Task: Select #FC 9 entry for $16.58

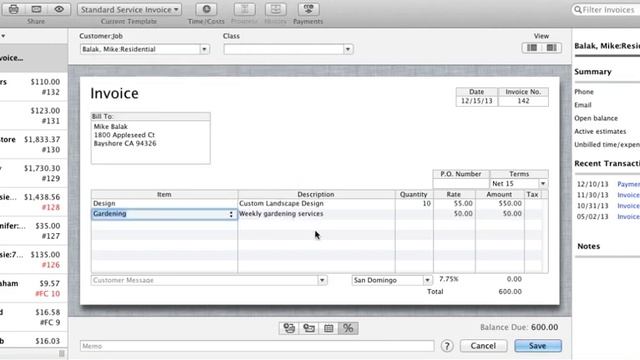Action: (33, 317)
